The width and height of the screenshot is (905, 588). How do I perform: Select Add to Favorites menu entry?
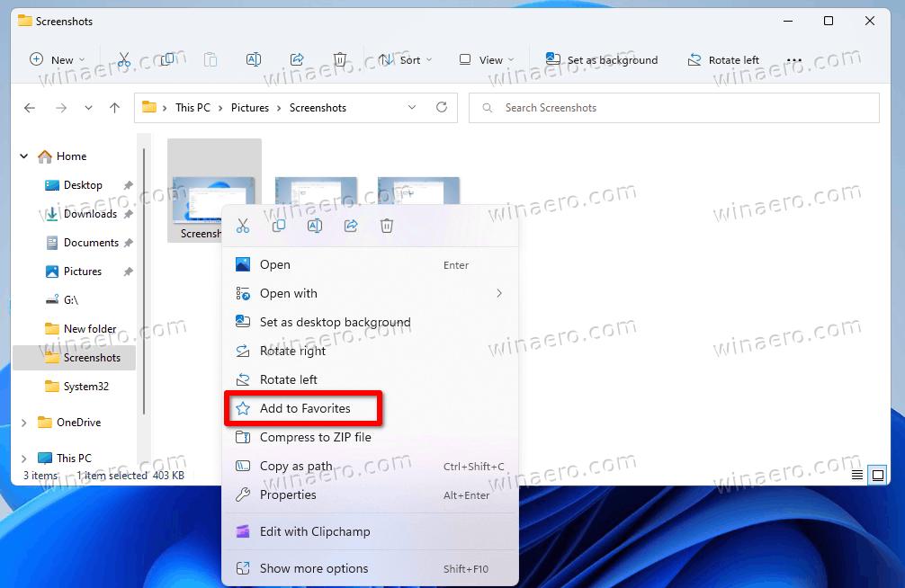(x=304, y=408)
